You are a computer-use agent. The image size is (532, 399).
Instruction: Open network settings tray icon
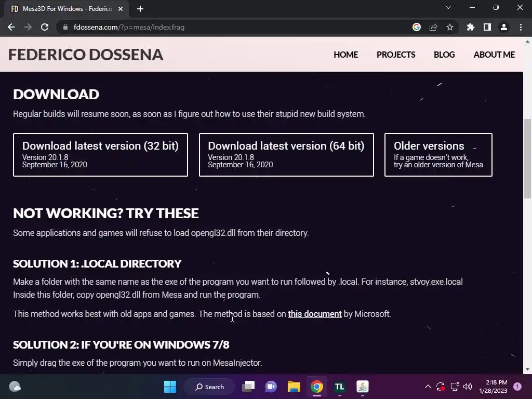[455, 387]
